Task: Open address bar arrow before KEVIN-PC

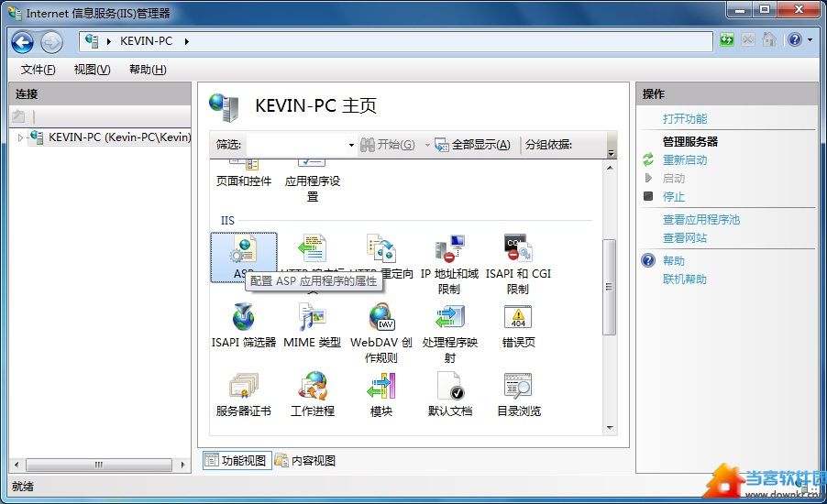Action: point(109,41)
